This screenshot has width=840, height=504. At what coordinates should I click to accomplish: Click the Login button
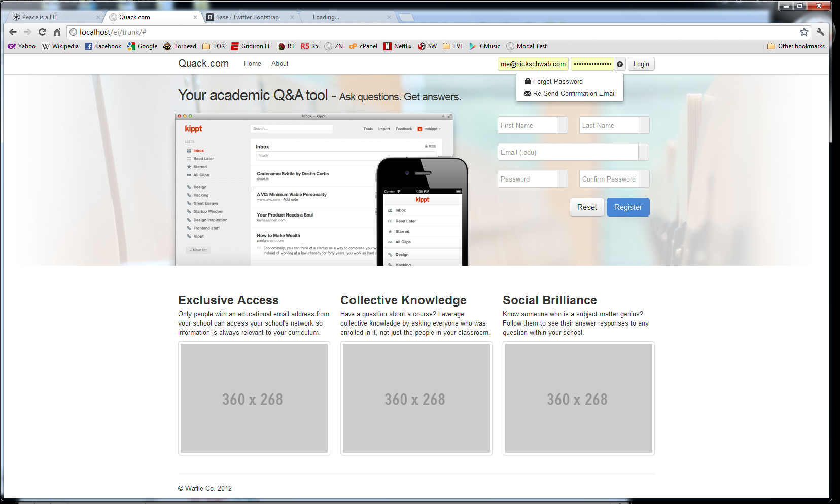point(641,64)
